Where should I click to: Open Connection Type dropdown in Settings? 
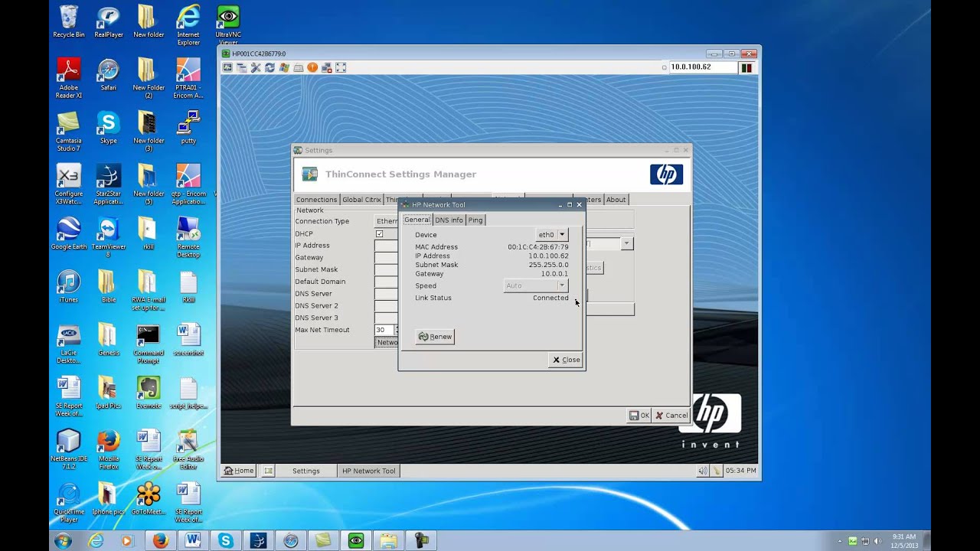pos(387,221)
